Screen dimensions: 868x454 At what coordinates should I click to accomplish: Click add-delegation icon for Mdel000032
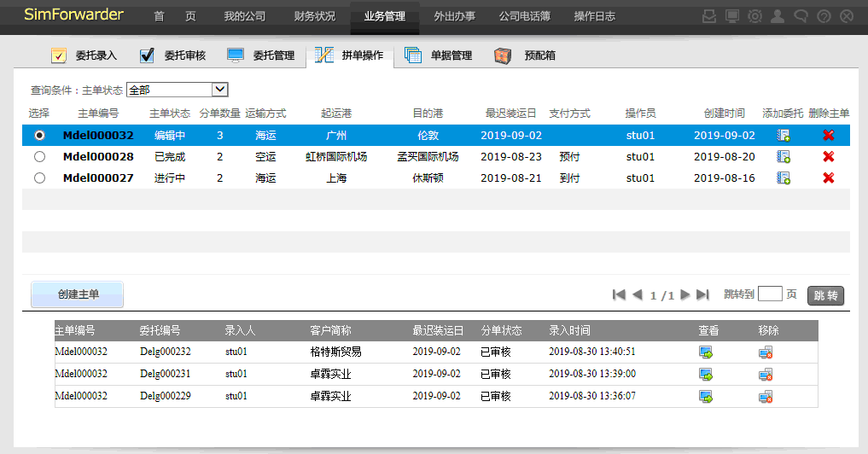point(783,136)
